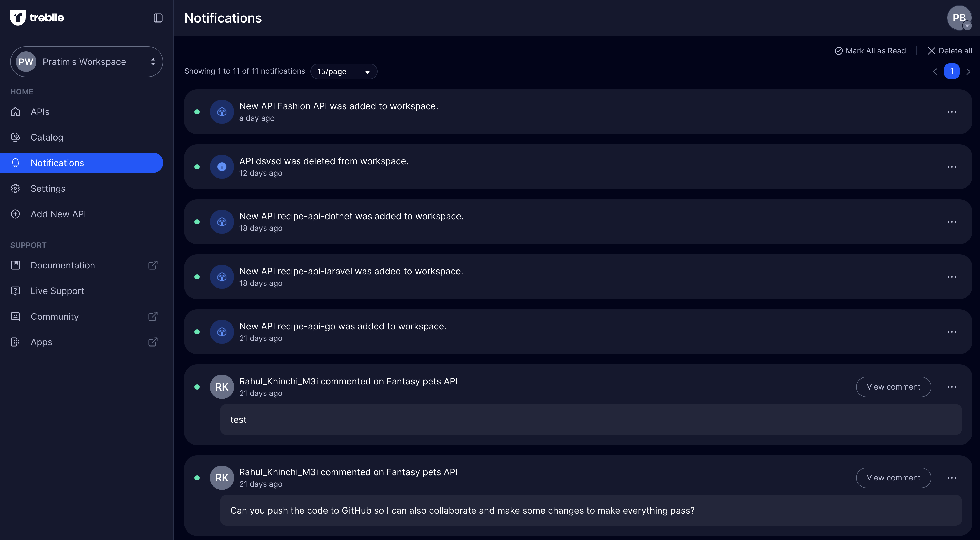Click View comment on Rahul's test comment

894,387
